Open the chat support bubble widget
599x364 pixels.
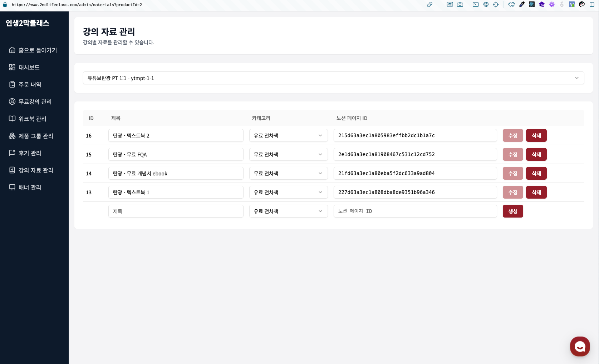580,346
